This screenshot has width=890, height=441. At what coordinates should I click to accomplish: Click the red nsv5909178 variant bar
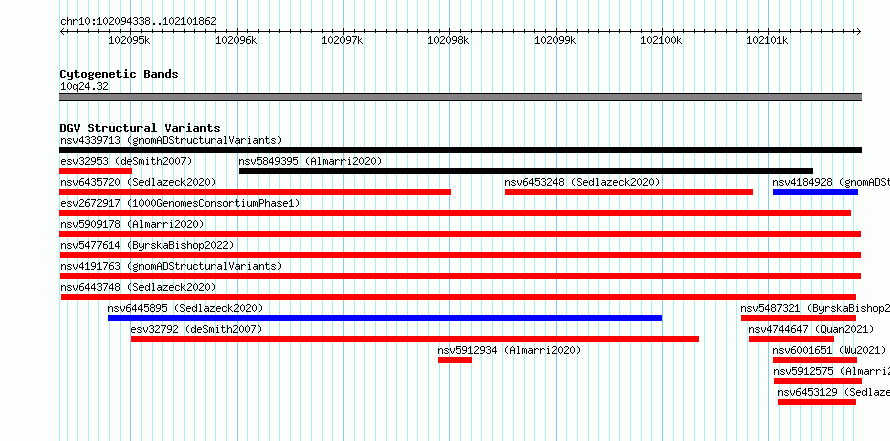click(460, 234)
